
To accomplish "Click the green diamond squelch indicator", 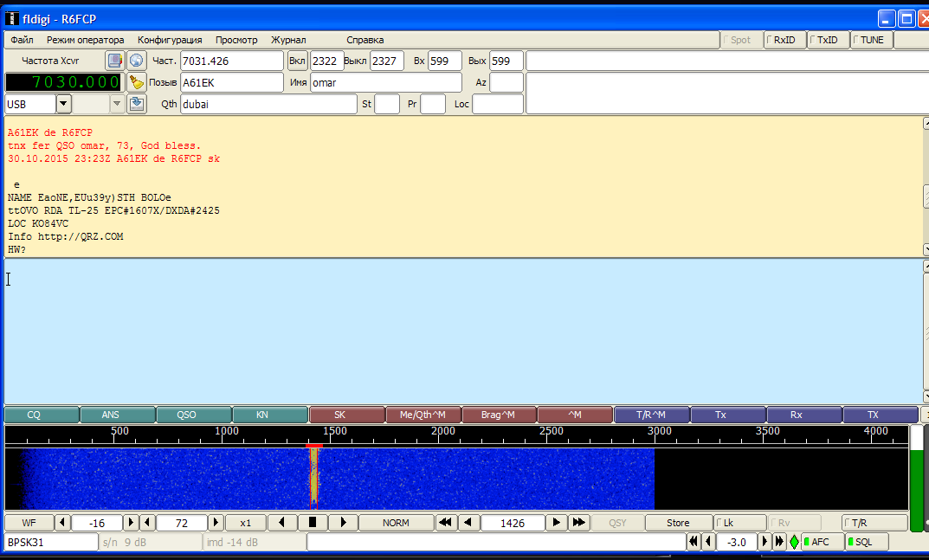I will [794, 542].
